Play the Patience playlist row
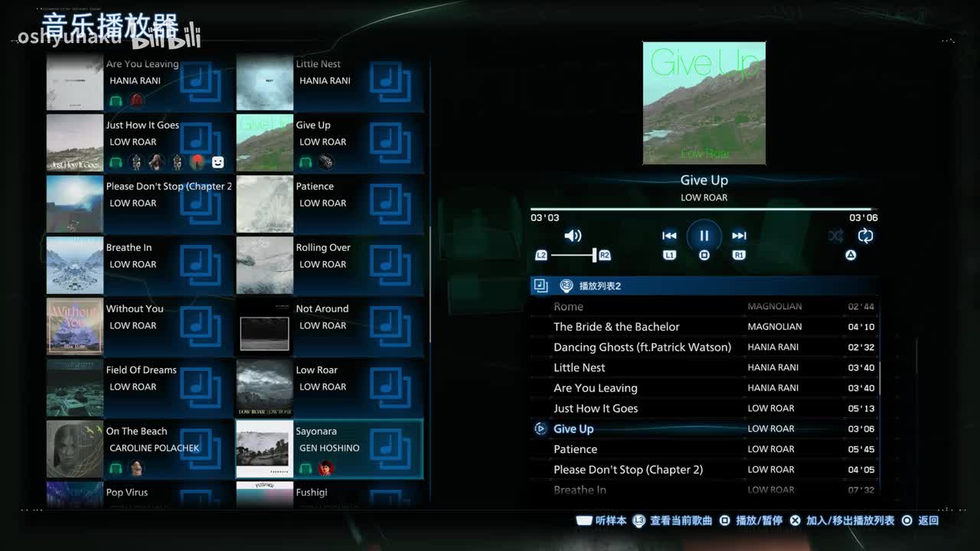 pyautogui.click(x=704, y=449)
